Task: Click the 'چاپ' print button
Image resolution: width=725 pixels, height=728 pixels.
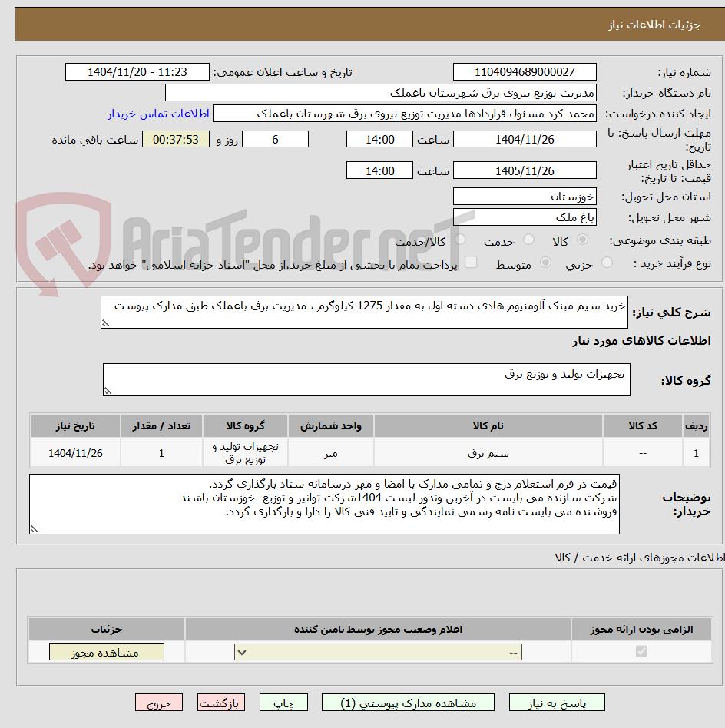Action: [283, 703]
